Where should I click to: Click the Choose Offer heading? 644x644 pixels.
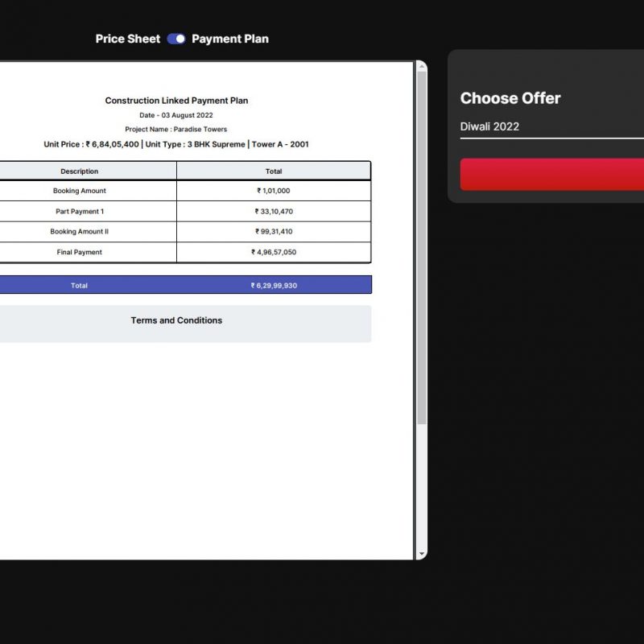click(510, 98)
